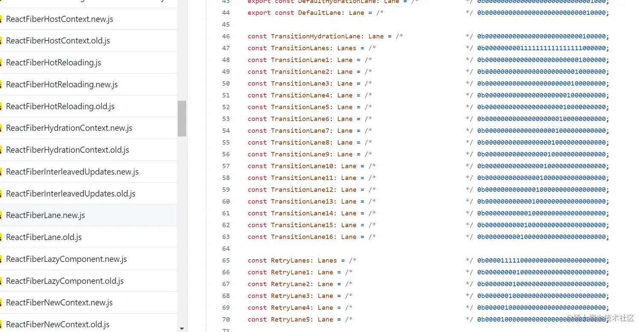Open ReactFiberNewContext.new.js file

click(59, 303)
